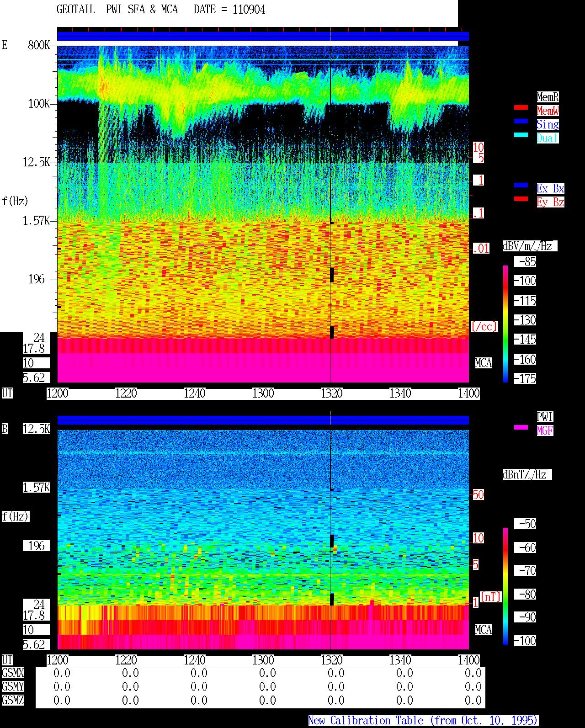Click the GSMX row label
The width and height of the screenshot is (585, 728).
[13, 673]
